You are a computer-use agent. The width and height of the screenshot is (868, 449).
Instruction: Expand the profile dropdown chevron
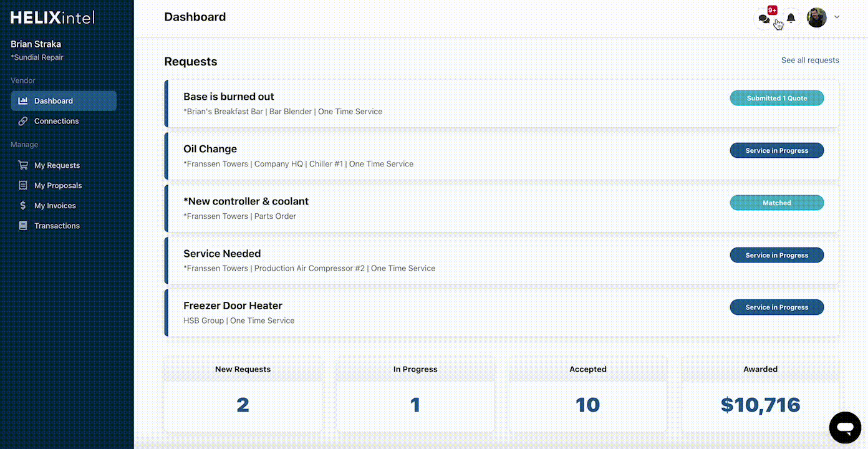tap(837, 17)
